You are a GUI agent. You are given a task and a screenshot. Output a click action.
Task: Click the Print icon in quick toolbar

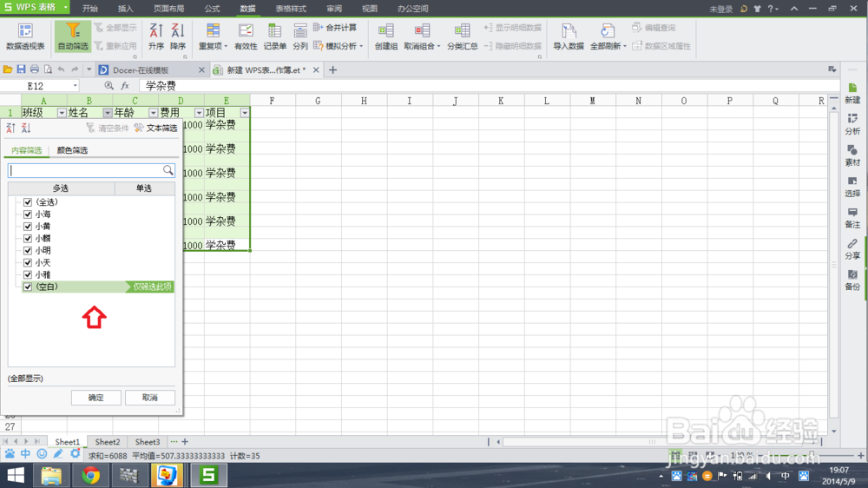pyautogui.click(x=35, y=69)
